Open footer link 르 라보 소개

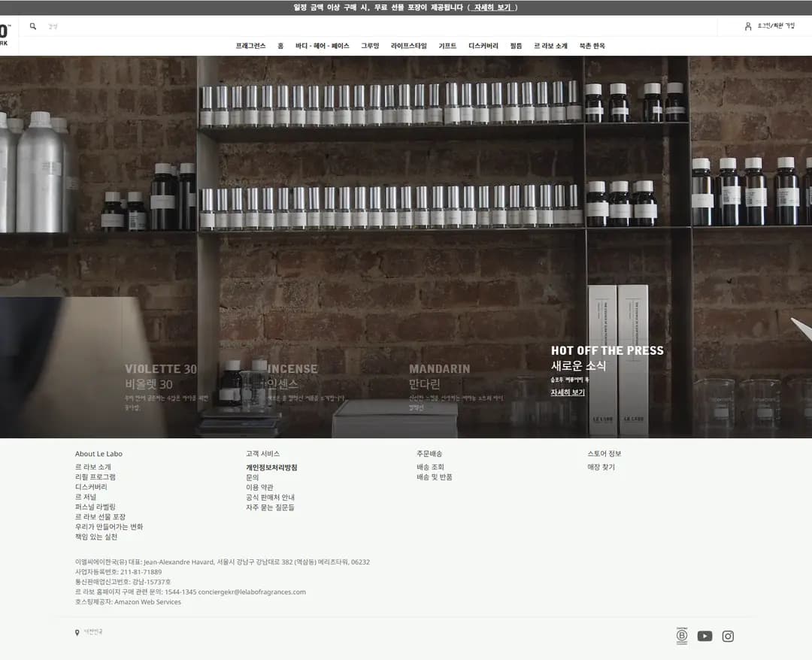pyautogui.click(x=93, y=467)
